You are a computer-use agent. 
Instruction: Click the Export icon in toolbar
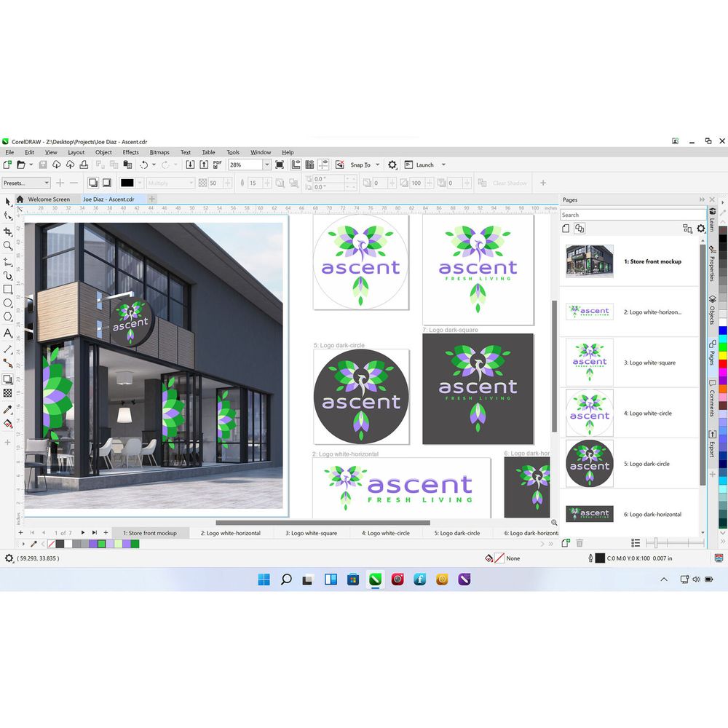[x=204, y=165]
